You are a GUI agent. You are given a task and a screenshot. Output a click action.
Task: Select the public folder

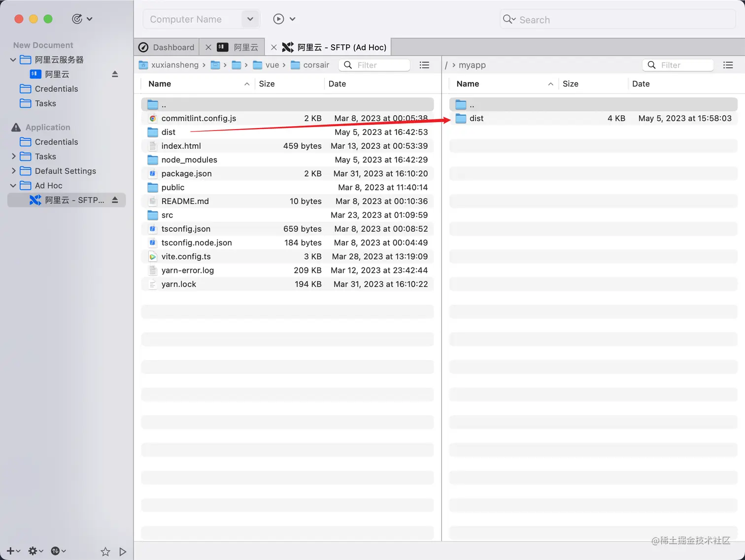tap(287, 187)
